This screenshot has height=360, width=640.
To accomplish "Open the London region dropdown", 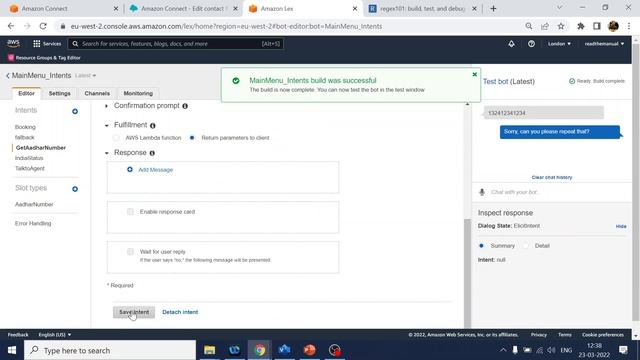I will point(559,44).
